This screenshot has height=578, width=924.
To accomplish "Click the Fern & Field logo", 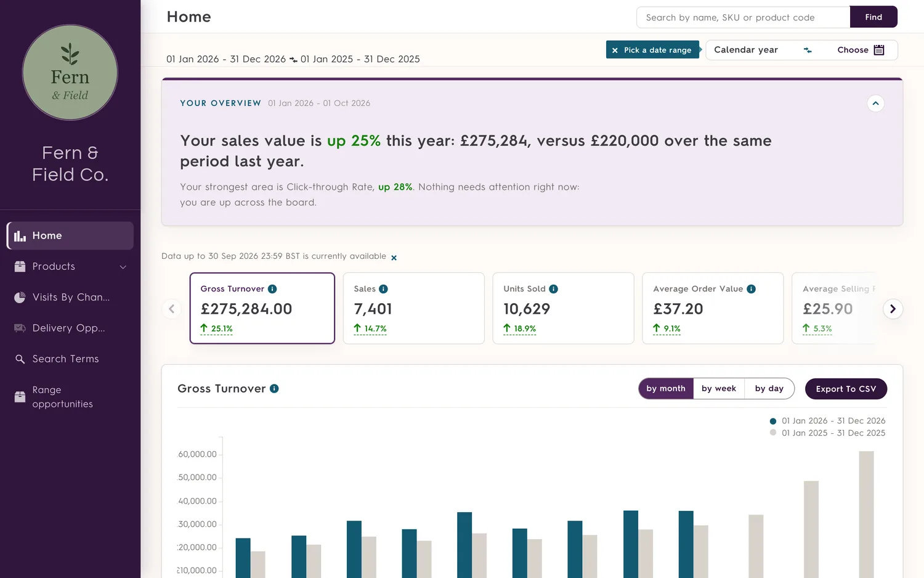I will (70, 72).
